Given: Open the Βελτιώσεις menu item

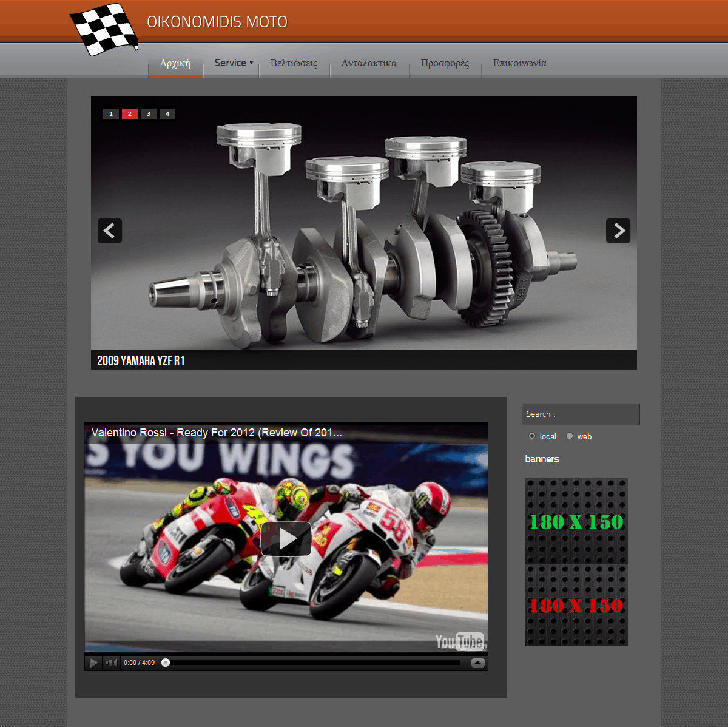Looking at the screenshot, I should tap(294, 63).
